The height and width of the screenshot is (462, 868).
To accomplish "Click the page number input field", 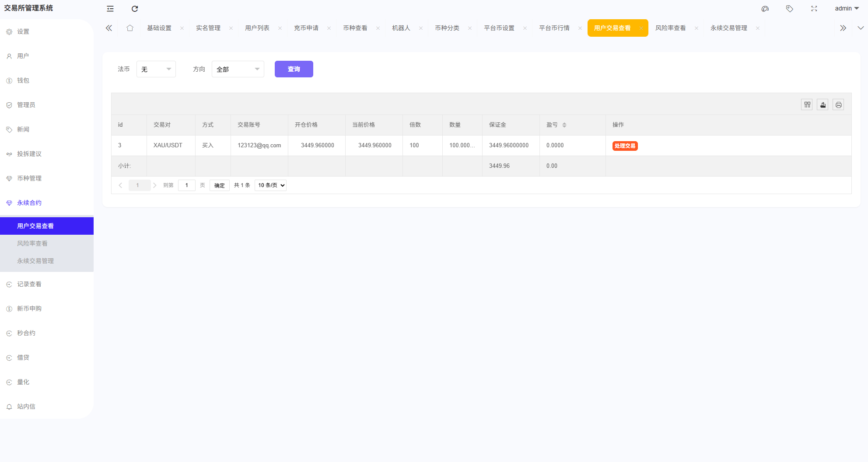I will (x=187, y=185).
